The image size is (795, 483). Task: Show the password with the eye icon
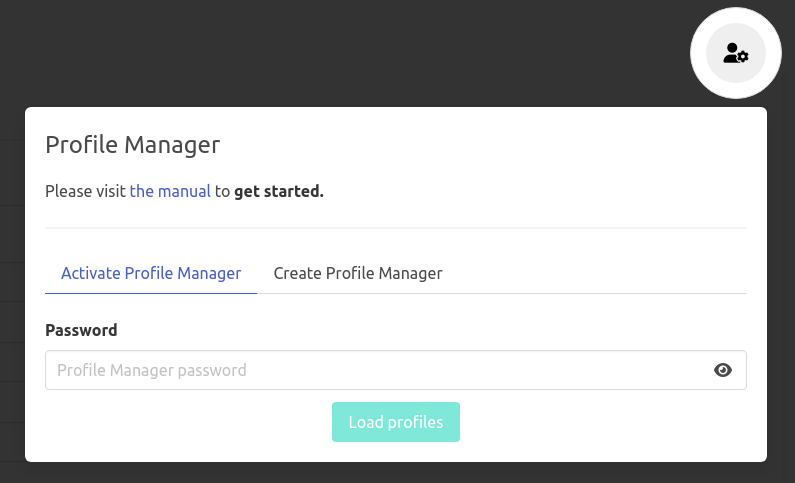click(x=723, y=370)
